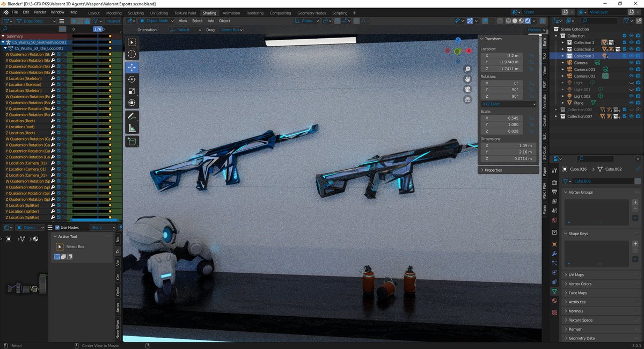Toggle checkbox on X Location (Skeleton) channel

pos(59,78)
